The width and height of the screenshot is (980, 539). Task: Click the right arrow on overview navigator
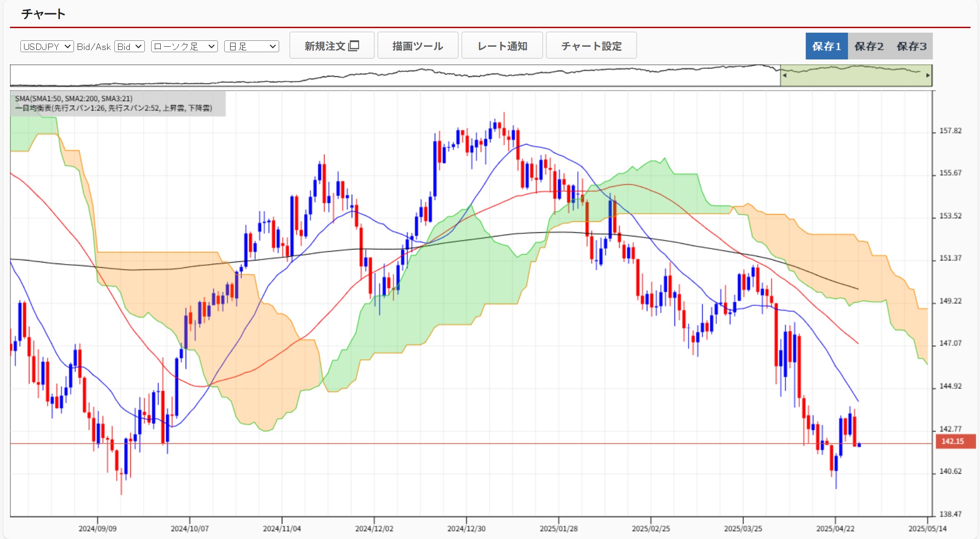coord(928,76)
